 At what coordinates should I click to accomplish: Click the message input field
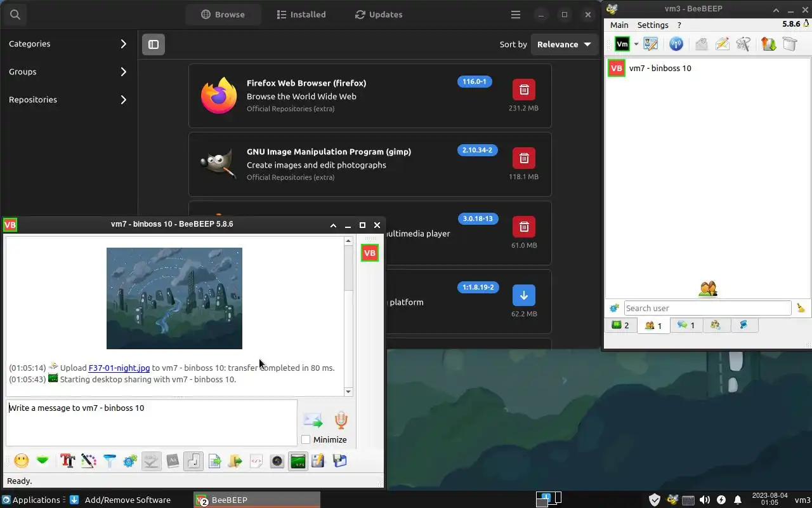pos(152,422)
